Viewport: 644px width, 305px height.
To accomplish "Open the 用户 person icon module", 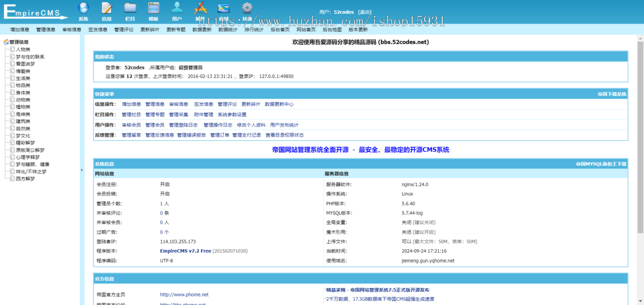I will tap(177, 11).
